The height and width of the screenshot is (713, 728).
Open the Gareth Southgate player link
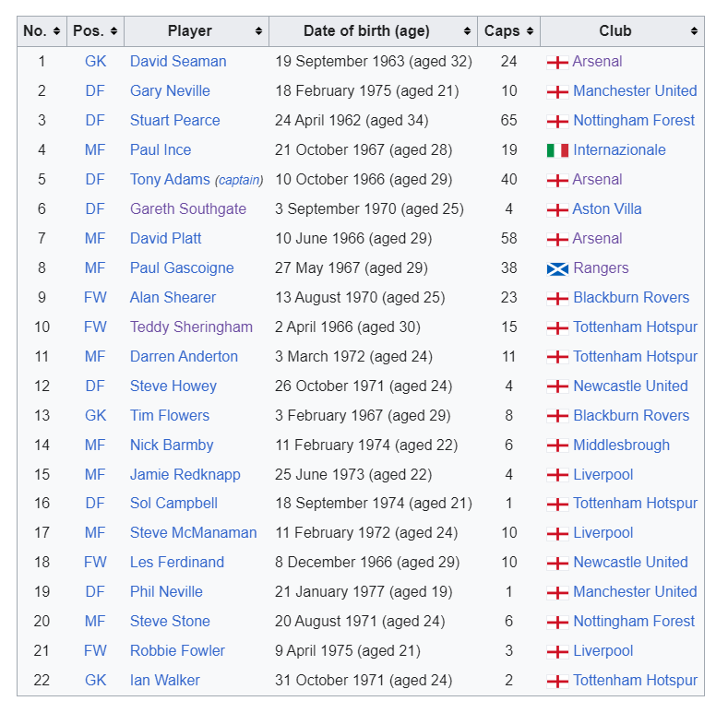188,208
